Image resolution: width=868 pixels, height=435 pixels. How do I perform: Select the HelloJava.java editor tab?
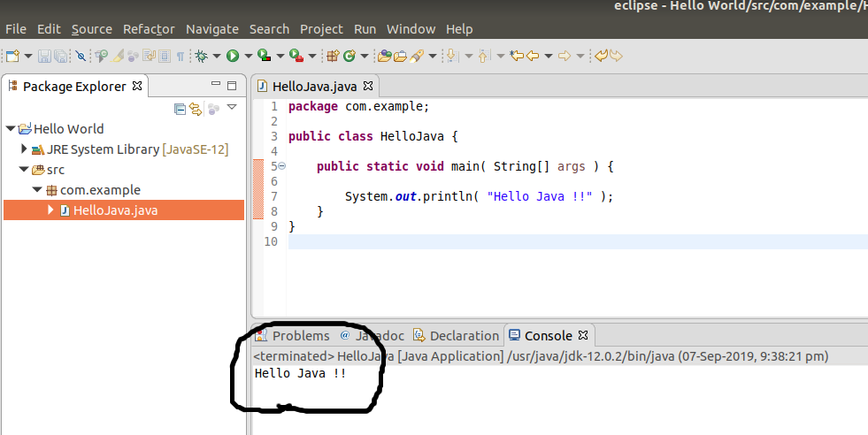tap(314, 87)
